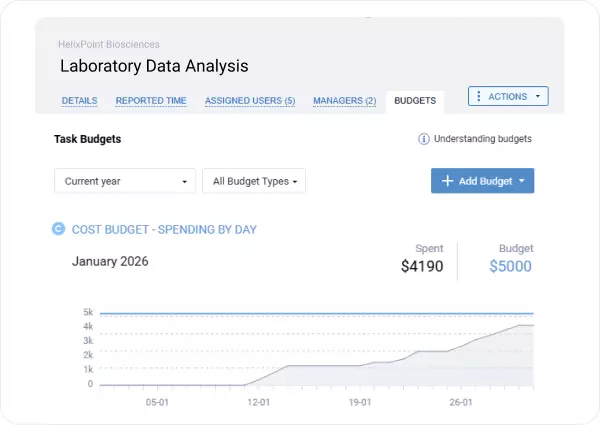Click the Laboratory Data Analysis title
This screenshot has width=600, height=425.
[x=154, y=66]
